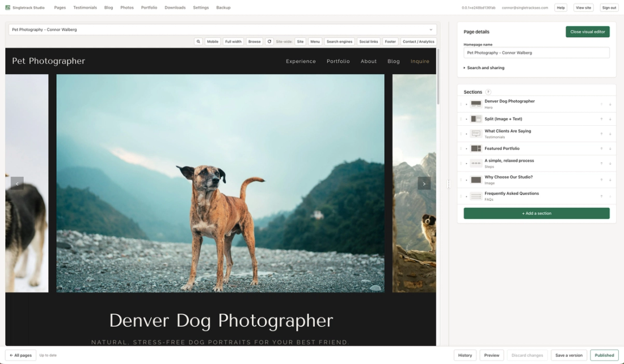This screenshot has width=624, height=364.
Task: Move Split (Image + Text) section down
Action: click(x=610, y=119)
